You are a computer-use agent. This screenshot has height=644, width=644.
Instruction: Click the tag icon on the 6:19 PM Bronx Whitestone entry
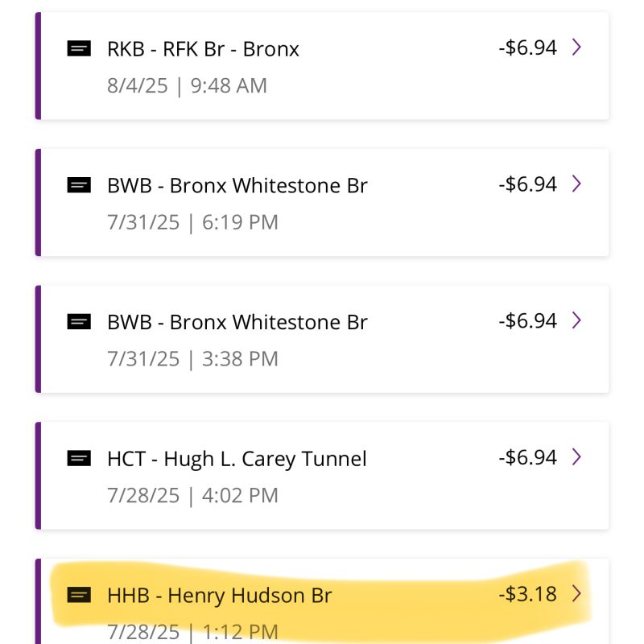78,185
